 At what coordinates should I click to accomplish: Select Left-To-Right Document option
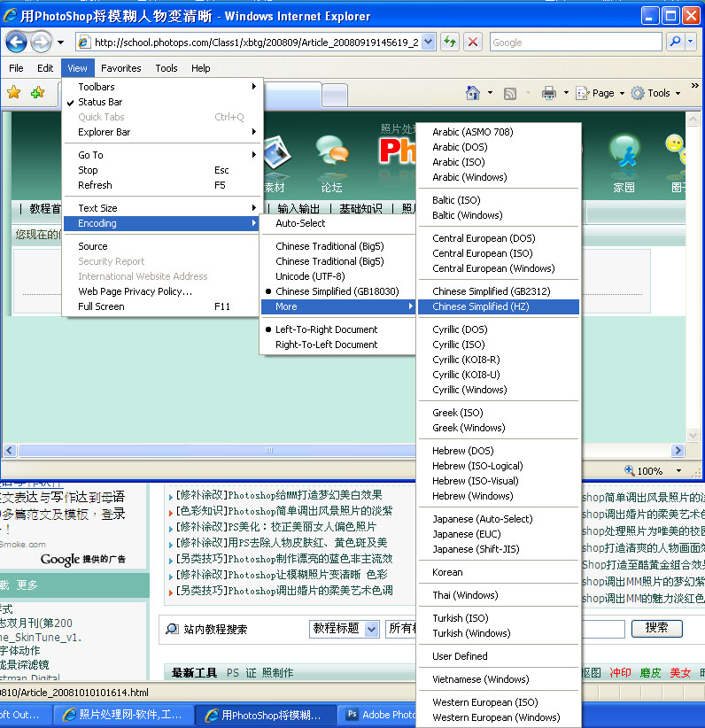(337, 329)
